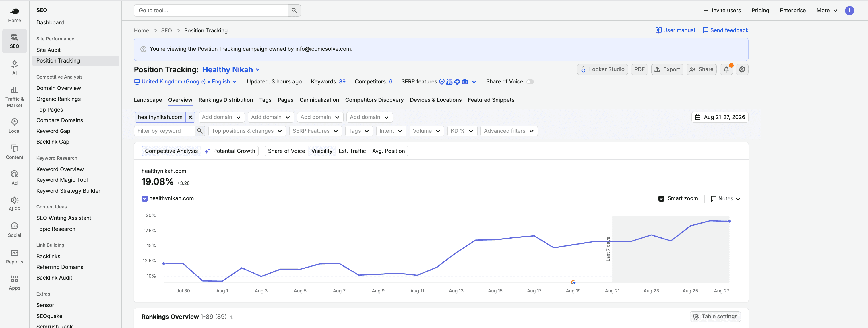868x328 pixels.
Task: Open the Social toolkit icon
Action: [14, 230]
